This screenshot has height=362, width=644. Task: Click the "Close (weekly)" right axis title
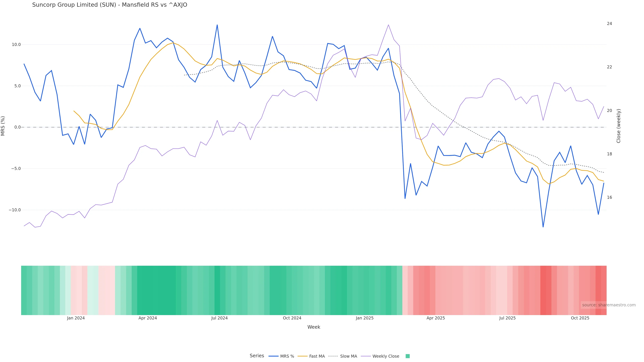coord(619,126)
